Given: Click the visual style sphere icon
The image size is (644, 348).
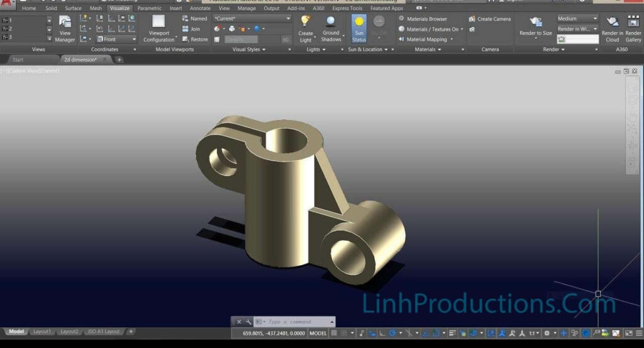Looking at the screenshot, I should tap(257, 29).
